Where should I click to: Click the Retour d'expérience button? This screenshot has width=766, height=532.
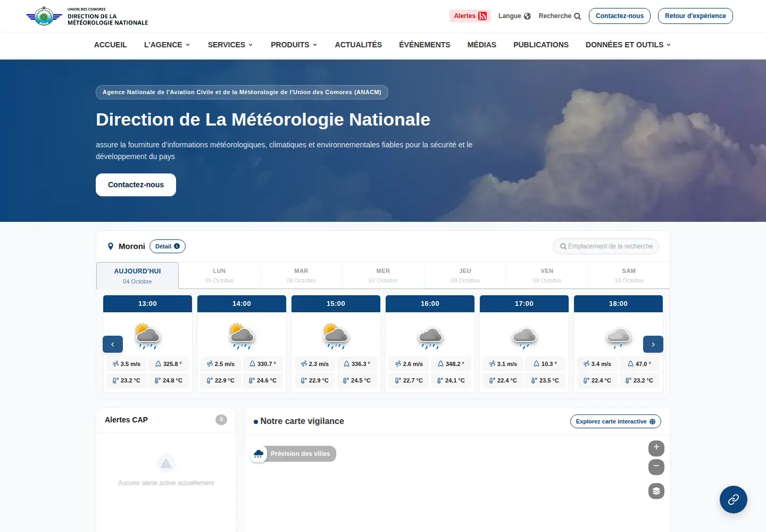click(x=695, y=16)
